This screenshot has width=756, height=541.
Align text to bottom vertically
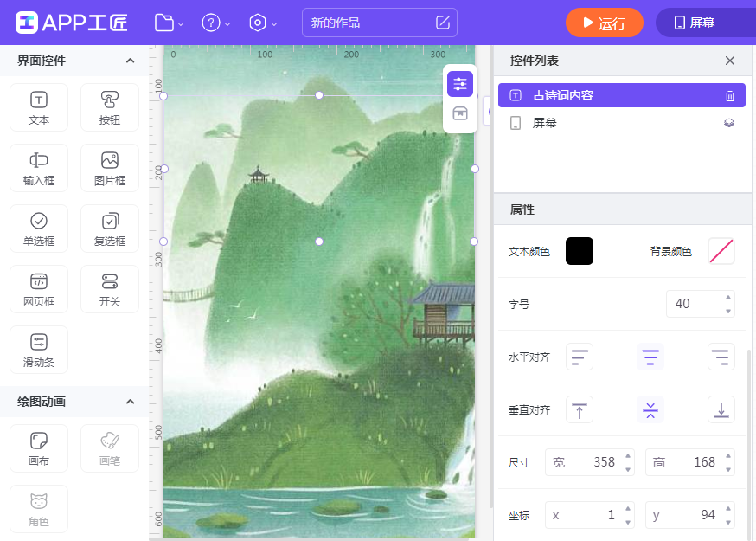click(721, 409)
